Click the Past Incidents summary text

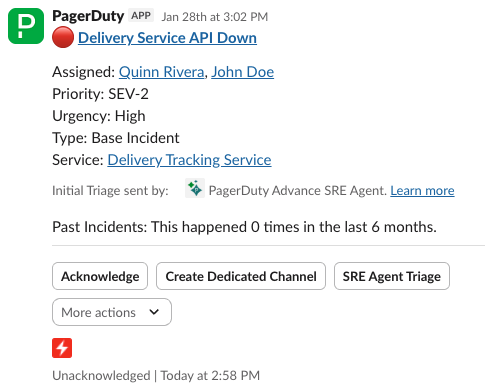[244, 227]
